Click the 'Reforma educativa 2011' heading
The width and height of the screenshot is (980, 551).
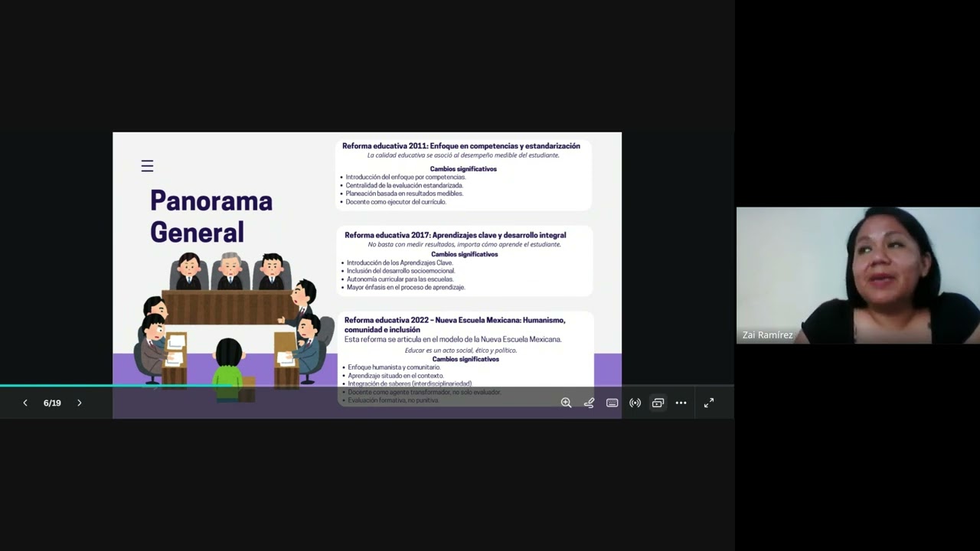[461, 145]
